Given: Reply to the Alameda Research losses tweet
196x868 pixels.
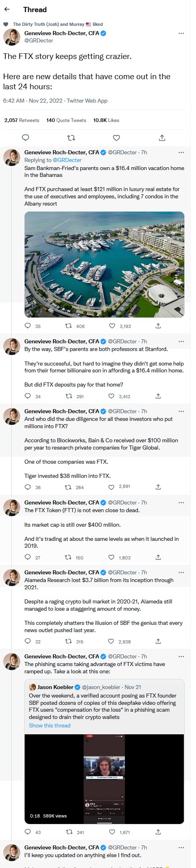Looking at the screenshot, I should click(28, 641).
